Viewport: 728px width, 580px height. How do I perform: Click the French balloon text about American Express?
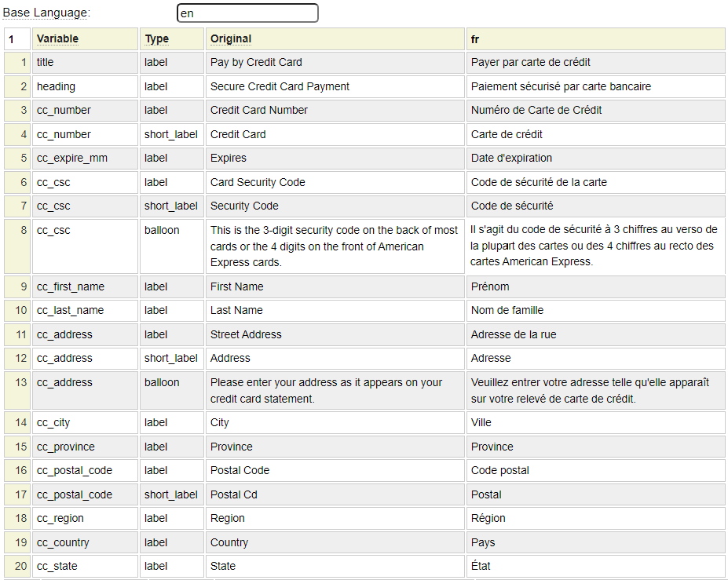coord(595,246)
